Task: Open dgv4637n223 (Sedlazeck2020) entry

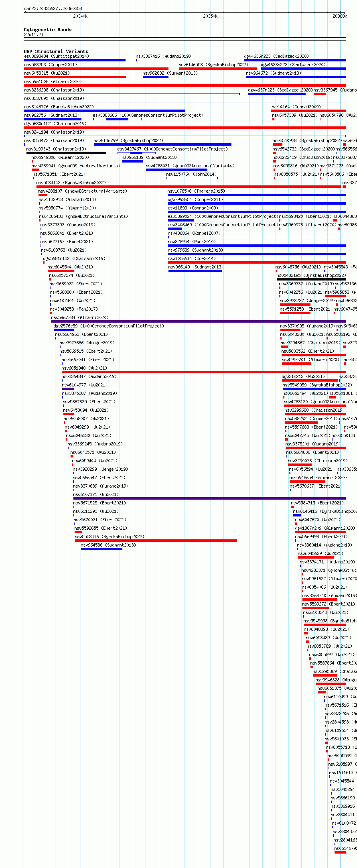Action: pos(280,90)
